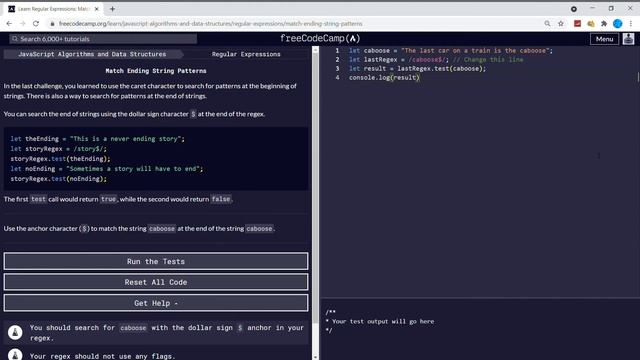The height and width of the screenshot is (360, 640).
Task: Reload the page with the refresh icon
Action: pyautogui.click(x=36, y=24)
